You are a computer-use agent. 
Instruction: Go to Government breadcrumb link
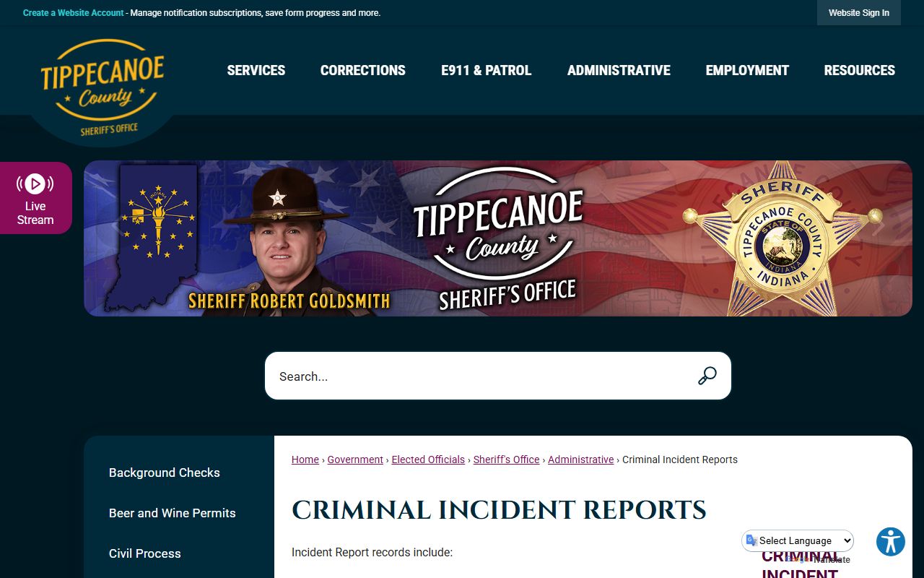tap(355, 460)
